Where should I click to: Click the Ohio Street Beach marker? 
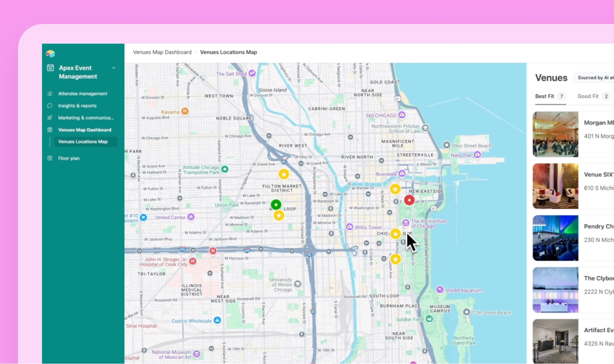[x=446, y=145]
